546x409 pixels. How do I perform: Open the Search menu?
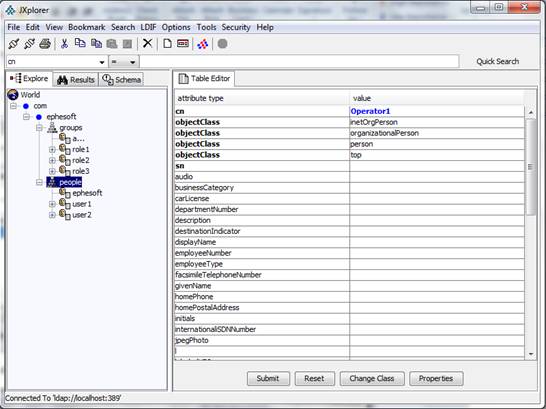pyautogui.click(x=123, y=27)
